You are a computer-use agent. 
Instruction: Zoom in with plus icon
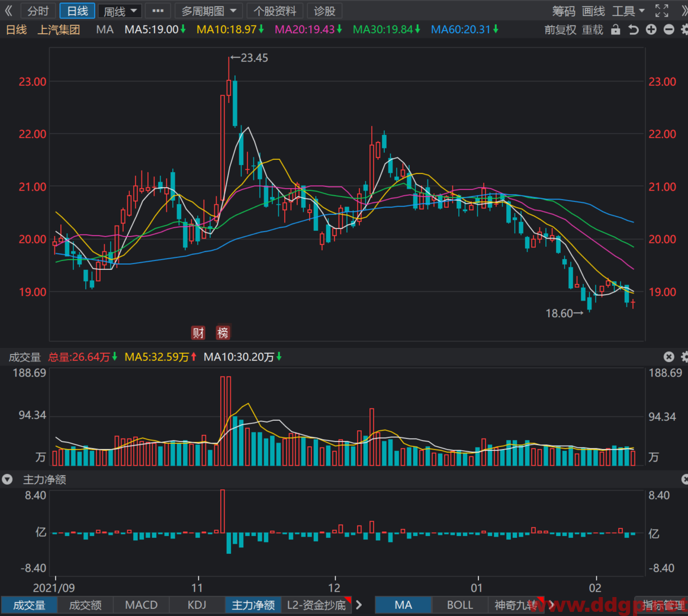tap(651, 30)
